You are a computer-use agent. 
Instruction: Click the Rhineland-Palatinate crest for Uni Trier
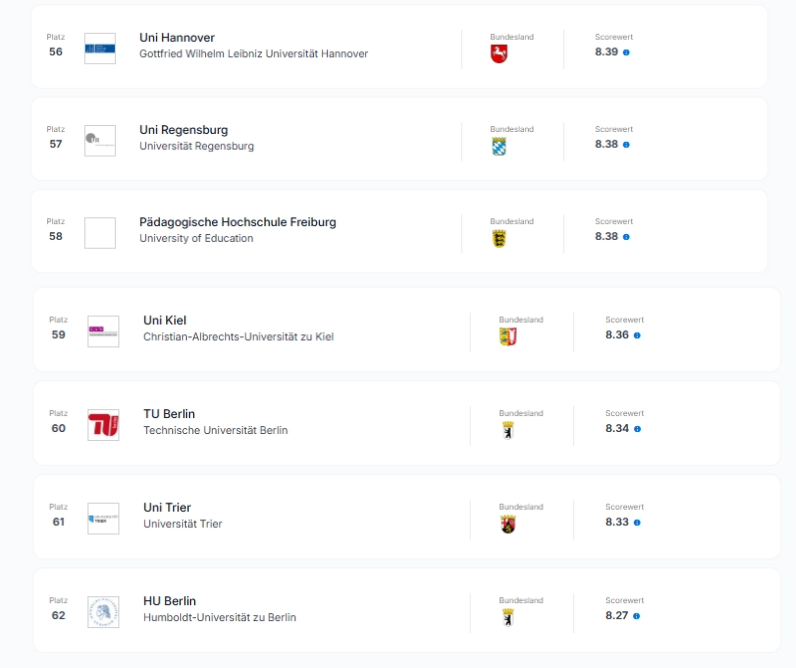coord(508,524)
